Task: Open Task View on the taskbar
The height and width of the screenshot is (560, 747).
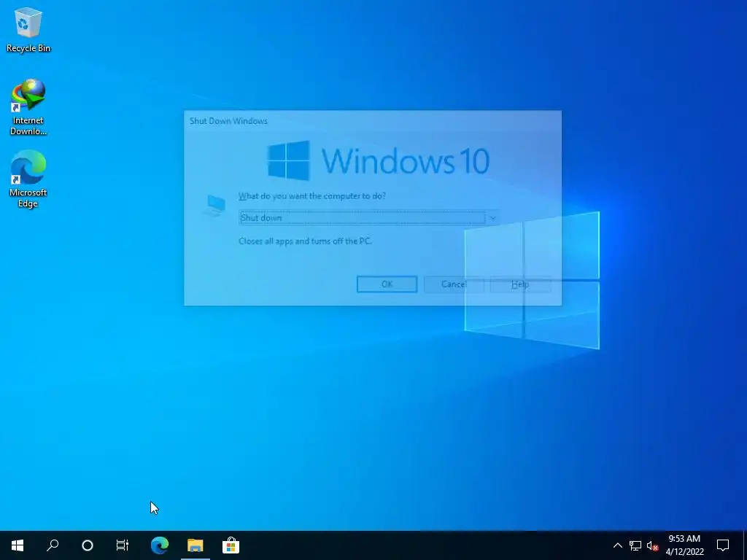Action: point(123,545)
